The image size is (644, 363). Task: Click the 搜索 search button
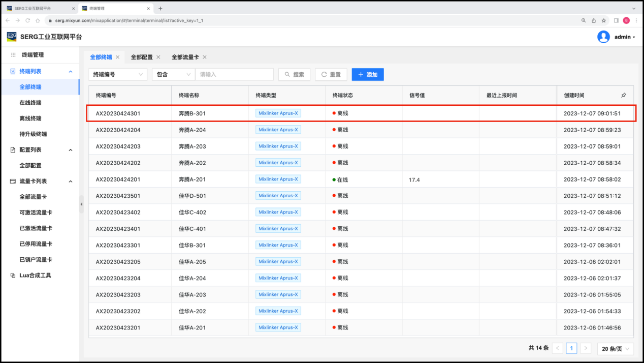tap(294, 74)
